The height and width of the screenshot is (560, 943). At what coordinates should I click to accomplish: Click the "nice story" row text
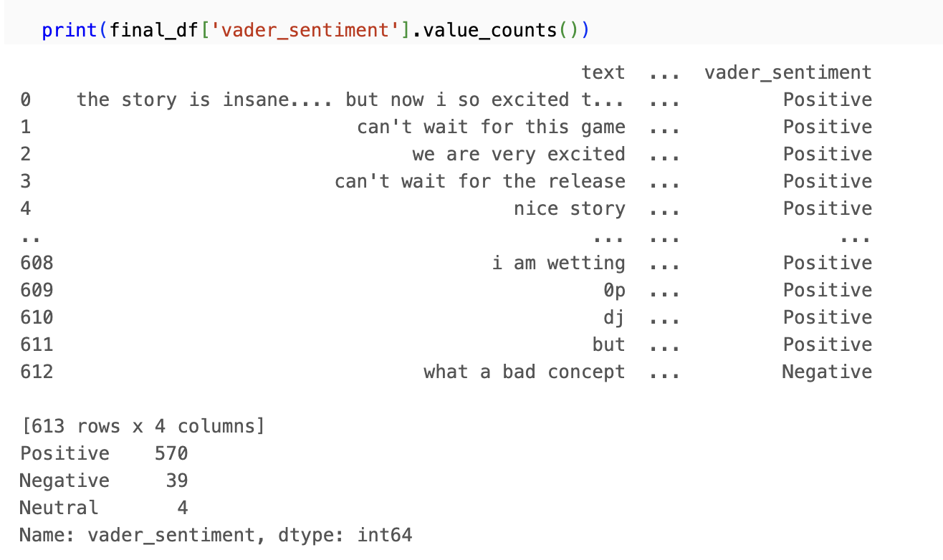tap(569, 208)
